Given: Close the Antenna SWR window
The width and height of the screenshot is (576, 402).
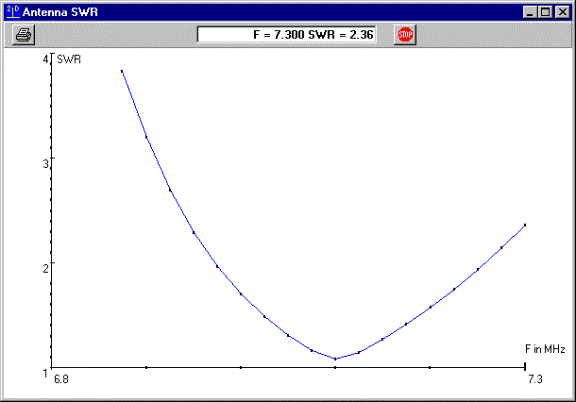Looking at the screenshot, I should [562, 12].
